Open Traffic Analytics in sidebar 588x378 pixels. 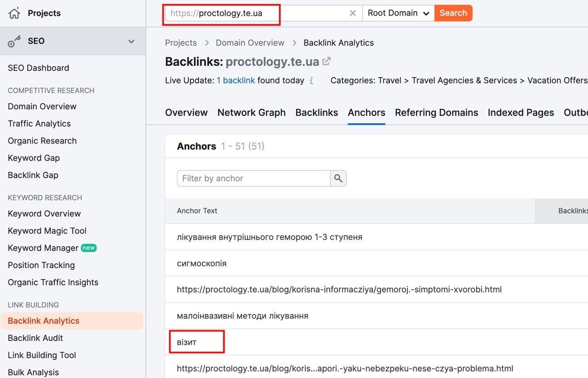(40, 124)
